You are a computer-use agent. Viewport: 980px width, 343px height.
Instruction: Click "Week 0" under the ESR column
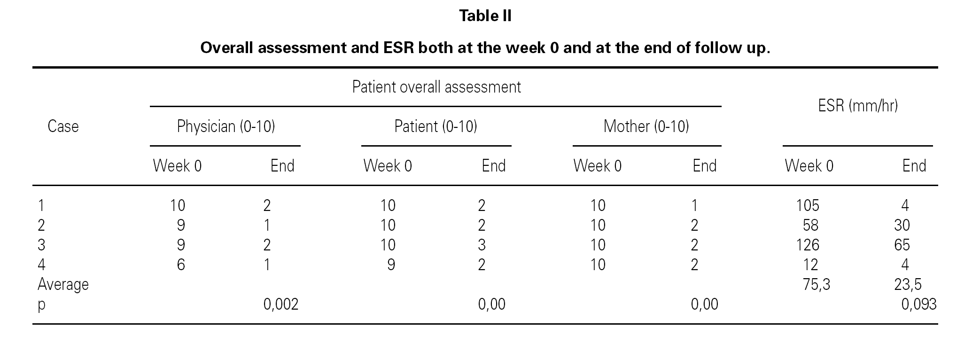click(809, 166)
